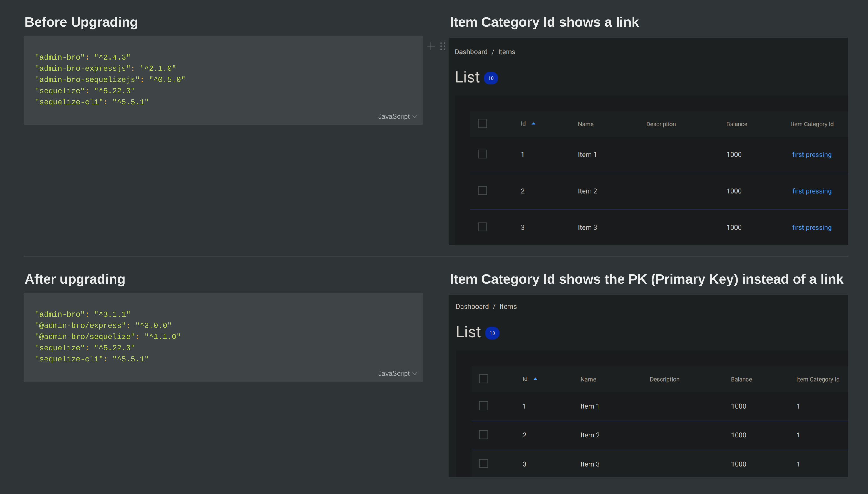This screenshot has height=494, width=868.
Task: Click the plus icon beside the Before Upgrading code block
Action: point(431,46)
